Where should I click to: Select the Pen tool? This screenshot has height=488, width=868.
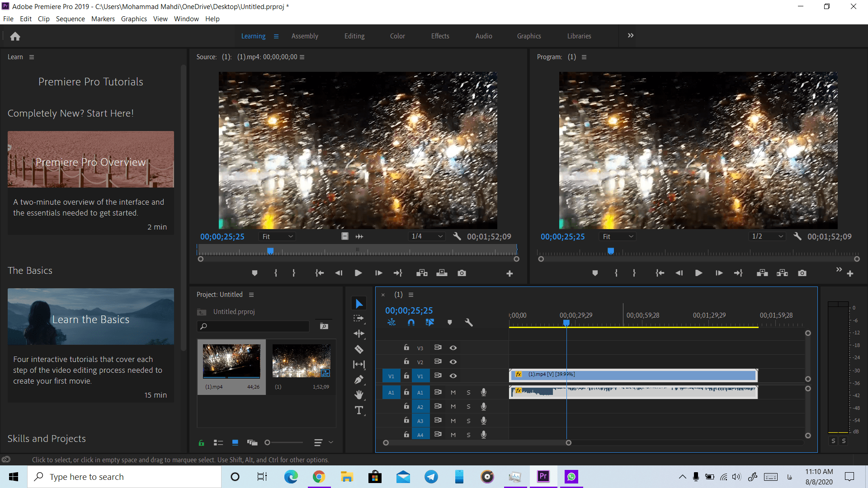(359, 380)
